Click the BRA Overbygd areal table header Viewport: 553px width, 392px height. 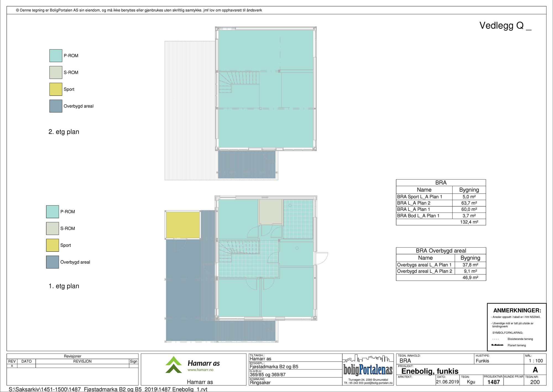pos(441,251)
